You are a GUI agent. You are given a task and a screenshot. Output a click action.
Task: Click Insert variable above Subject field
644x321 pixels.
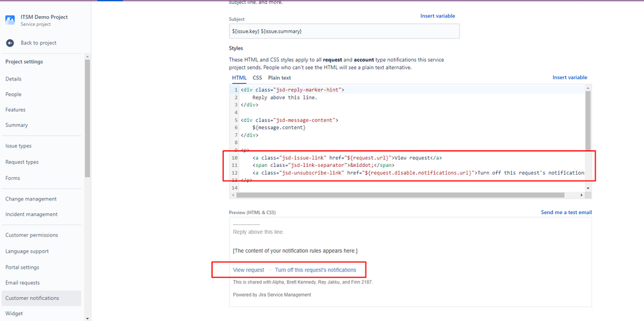[x=438, y=16]
